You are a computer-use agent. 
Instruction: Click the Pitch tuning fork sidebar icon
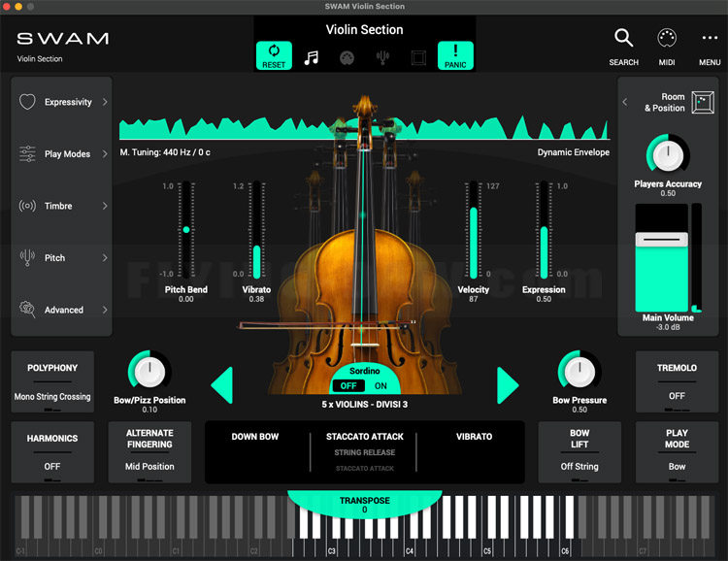click(x=27, y=258)
